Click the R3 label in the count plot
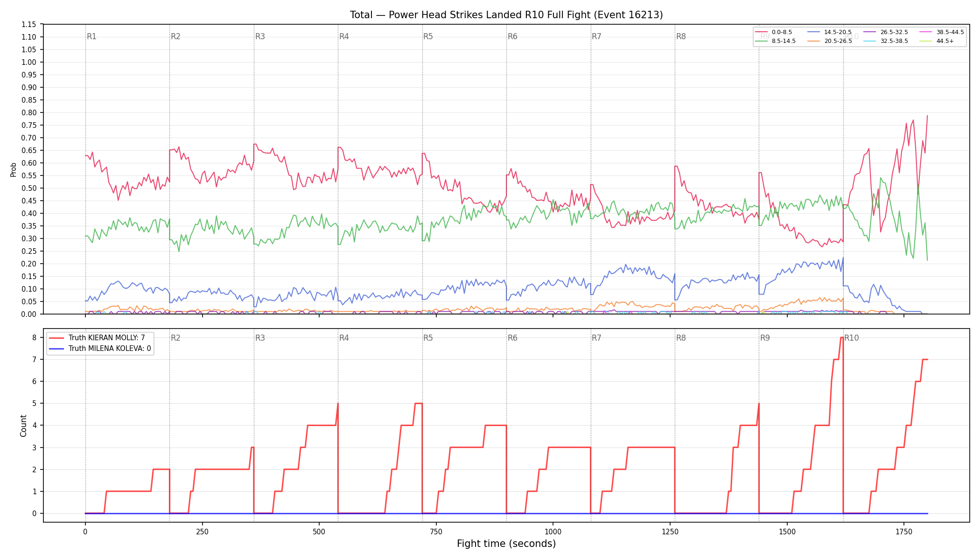Image resolution: width=980 pixels, height=560 pixels. (260, 338)
